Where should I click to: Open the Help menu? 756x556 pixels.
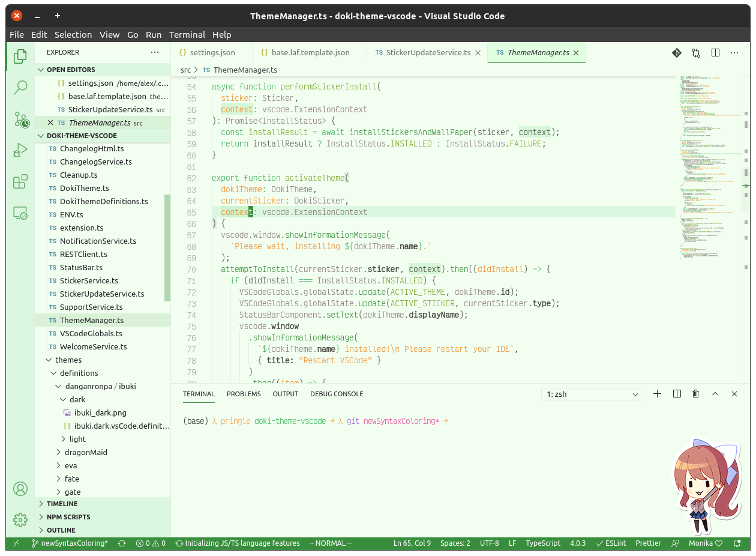221,35
